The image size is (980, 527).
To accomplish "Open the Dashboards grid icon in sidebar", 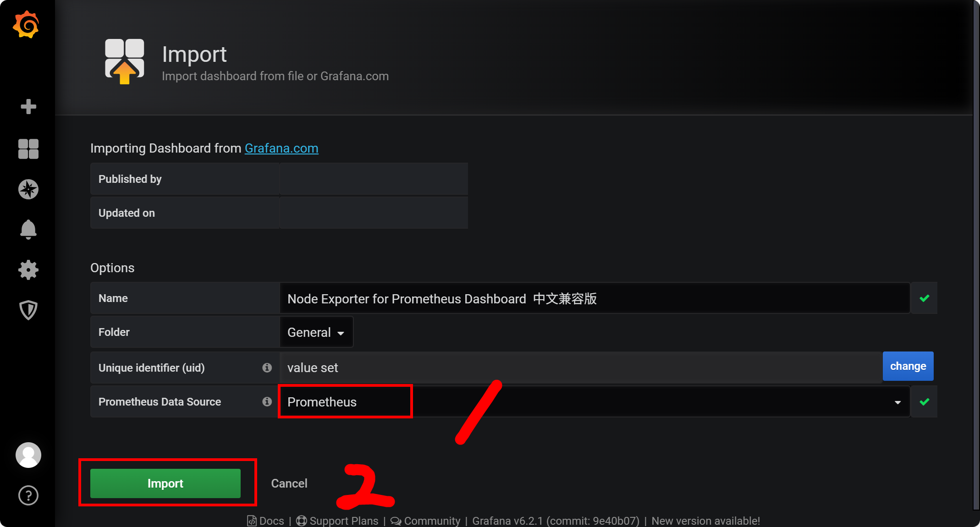I will [28, 149].
